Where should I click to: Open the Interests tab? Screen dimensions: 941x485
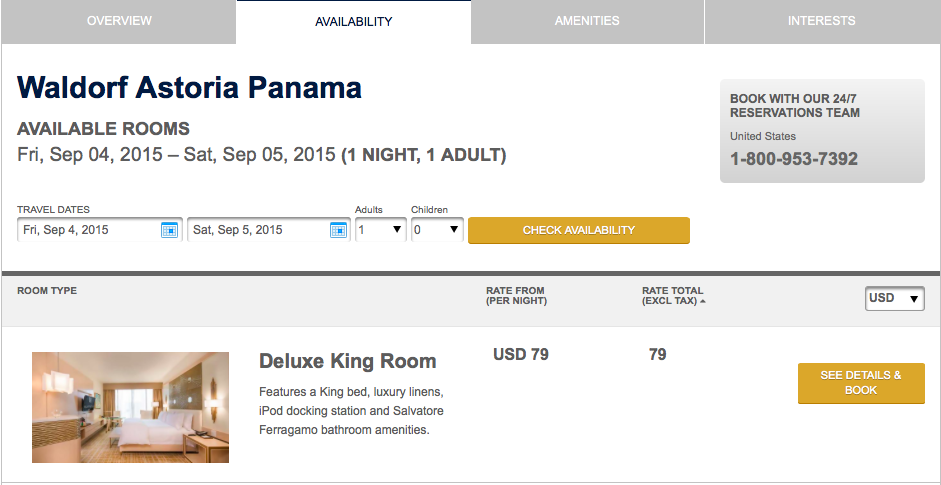(821, 21)
